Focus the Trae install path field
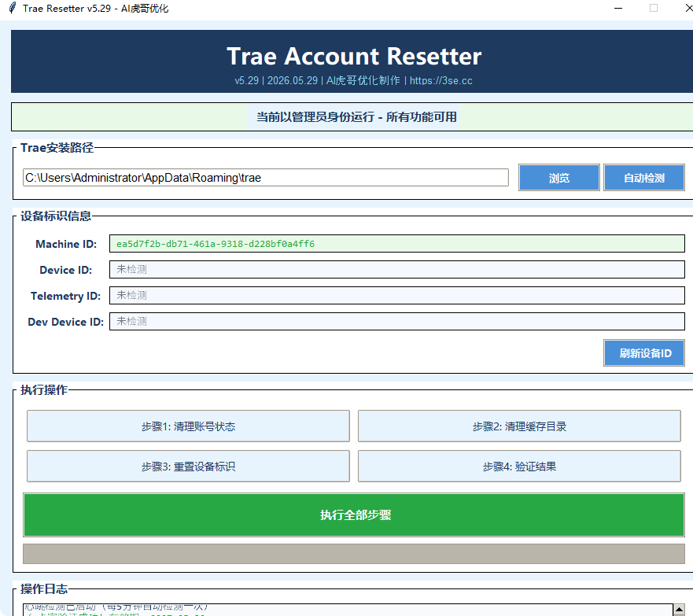 (266, 178)
